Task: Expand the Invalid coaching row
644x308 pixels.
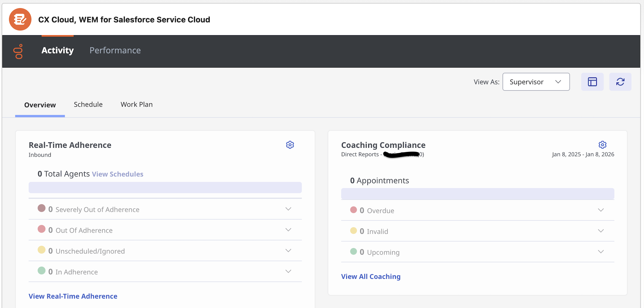Action: [x=601, y=231]
